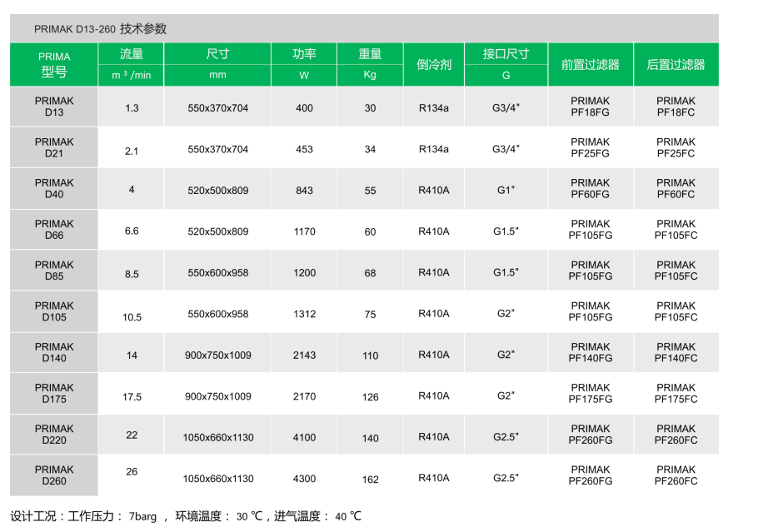Viewport: 763px width, 532px height.
Task: Click the PRIMAK D13-260 技术参数 title
Action: coord(101,29)
